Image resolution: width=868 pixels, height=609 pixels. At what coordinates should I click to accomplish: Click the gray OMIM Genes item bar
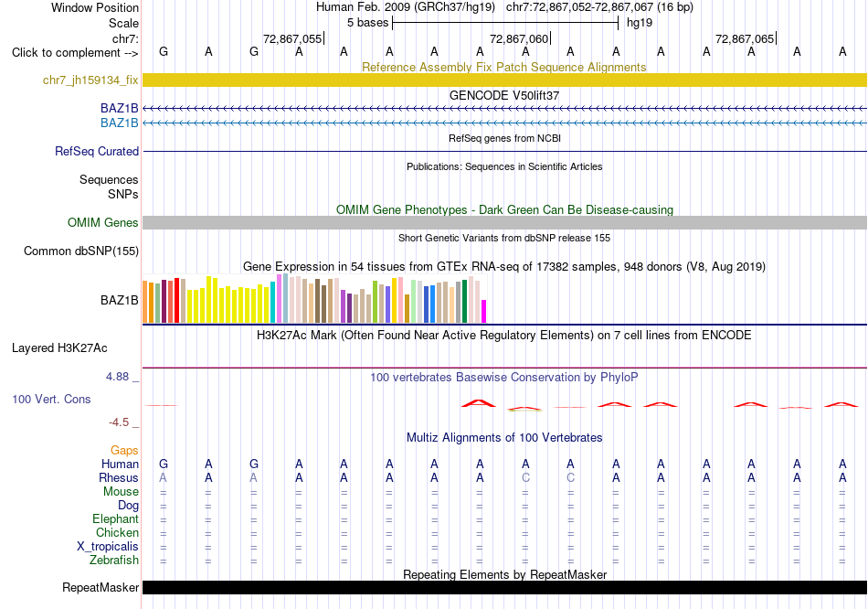pyautogui.click(x=504, y=222)
